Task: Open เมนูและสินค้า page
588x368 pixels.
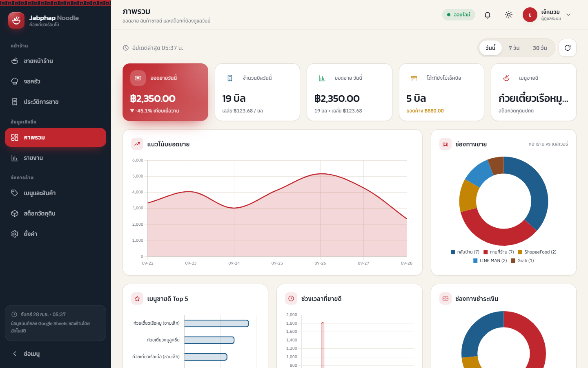Action: pyautogui.click(x=56, y=193)
